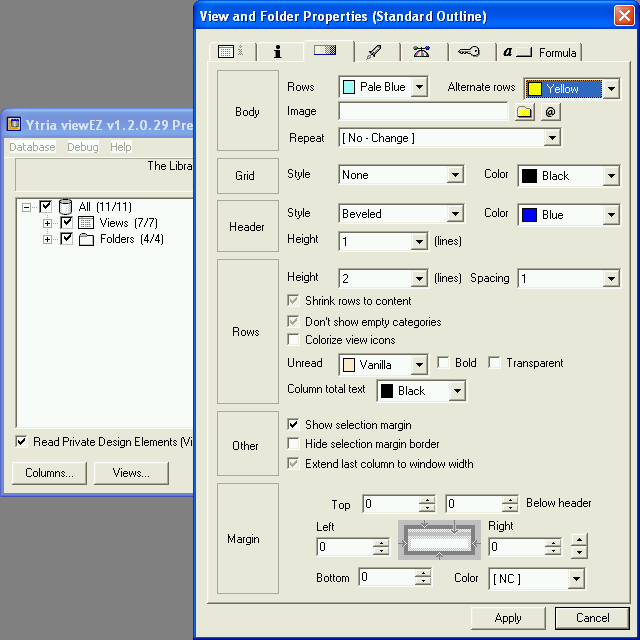Switch to the Formula tab
Viewport: 640px width, 640px height.
[x=539, y=52]
